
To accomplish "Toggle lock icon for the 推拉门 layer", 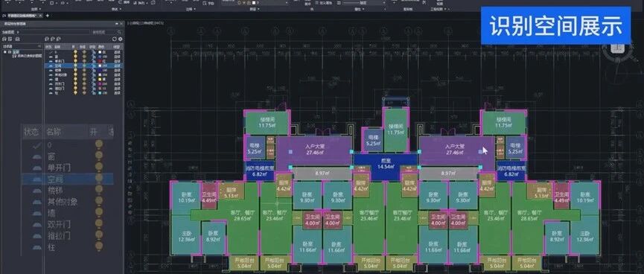I will [94, 89].
